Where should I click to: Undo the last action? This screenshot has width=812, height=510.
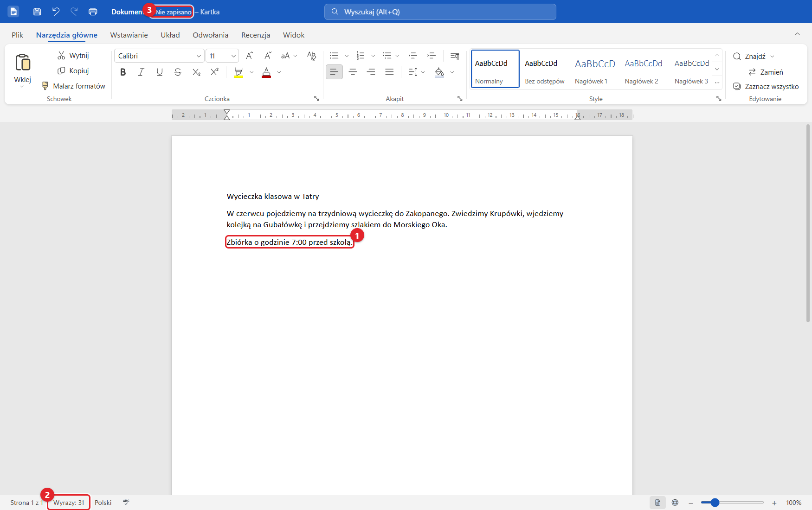56,12
